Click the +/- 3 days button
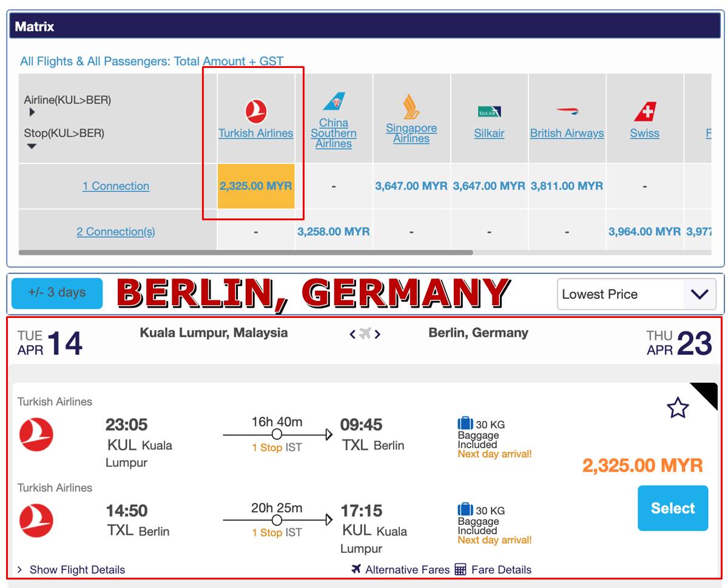Screen dimensions: 728x588 coord(57,293)
